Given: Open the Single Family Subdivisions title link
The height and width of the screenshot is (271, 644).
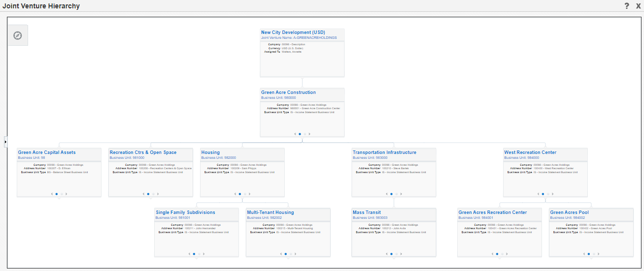Looking at the screenshot, I should (185, 212).
